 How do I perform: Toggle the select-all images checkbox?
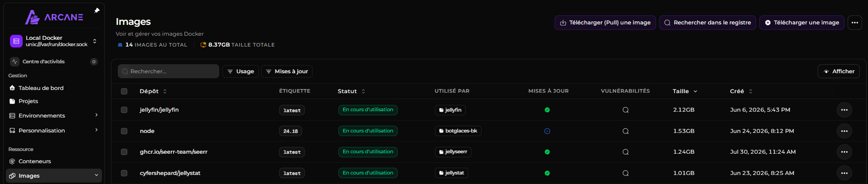click(124, 91)
